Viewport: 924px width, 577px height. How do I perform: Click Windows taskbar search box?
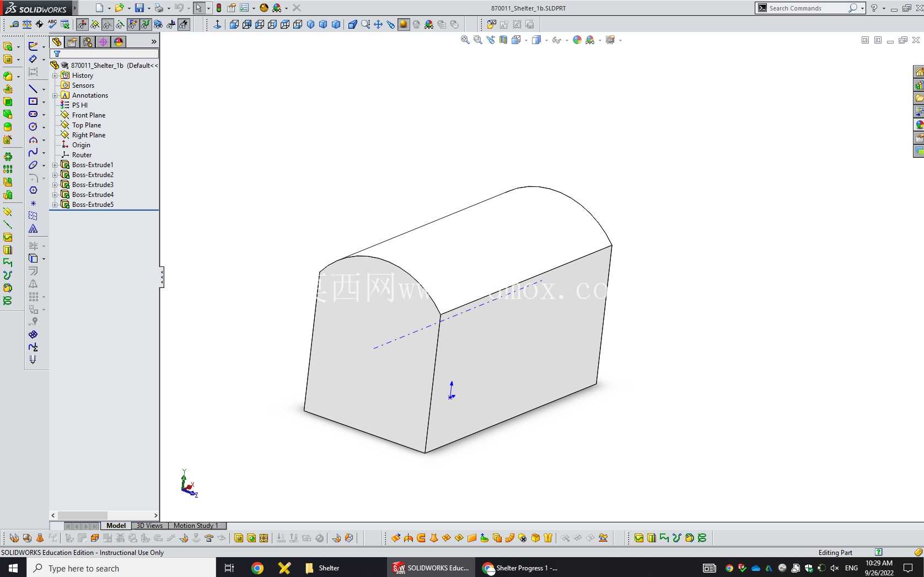click(121, 568)
